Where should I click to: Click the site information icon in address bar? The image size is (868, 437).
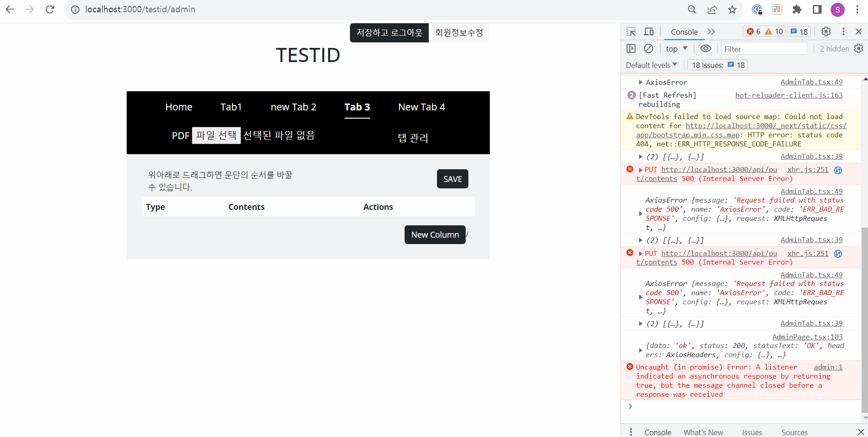point(75,10)
